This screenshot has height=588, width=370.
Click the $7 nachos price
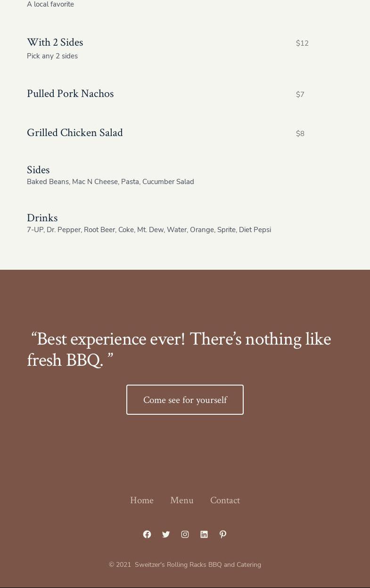tap(300, 95)
